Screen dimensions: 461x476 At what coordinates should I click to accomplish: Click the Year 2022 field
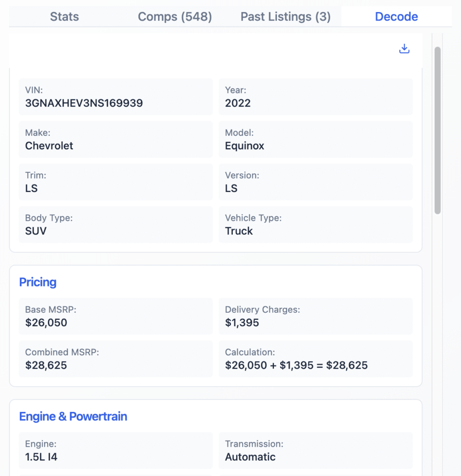tap(316, 97)
